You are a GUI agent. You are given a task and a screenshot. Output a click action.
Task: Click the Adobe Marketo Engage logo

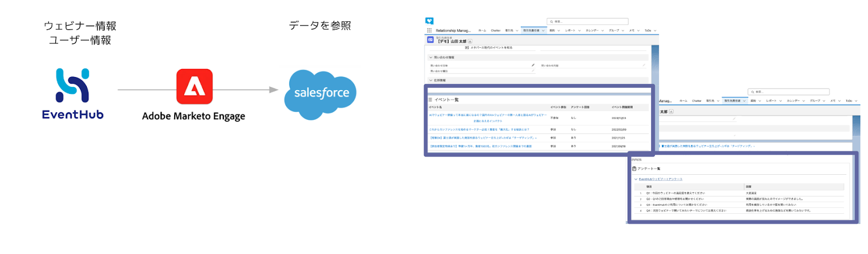(194, 86)
